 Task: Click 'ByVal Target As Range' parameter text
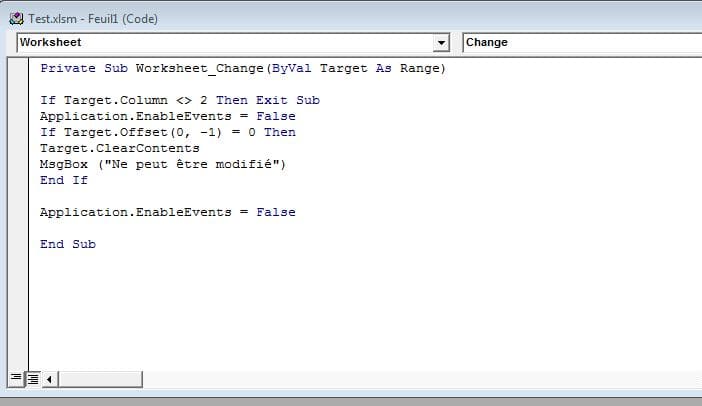(x=356, y=68)
